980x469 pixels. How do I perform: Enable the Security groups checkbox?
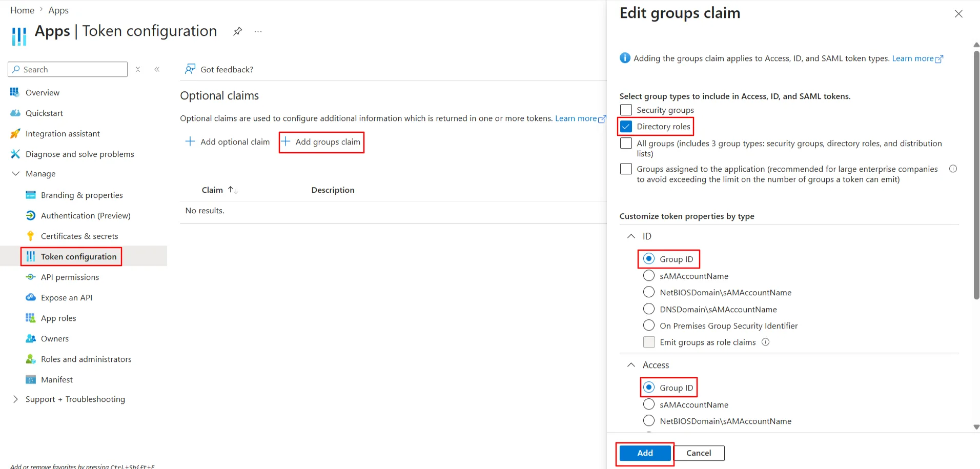tap(626, 110)
